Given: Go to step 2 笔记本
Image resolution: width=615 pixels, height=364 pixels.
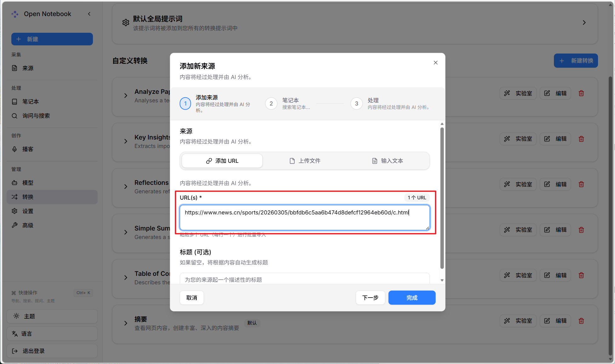Looking at the screenshot, I should point(271,104).
